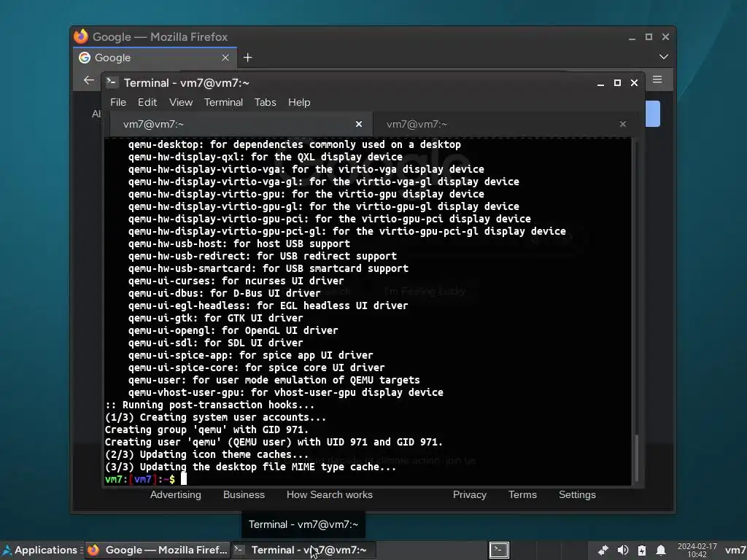Open the Tabs menu in Terminal

pos(265,102)
